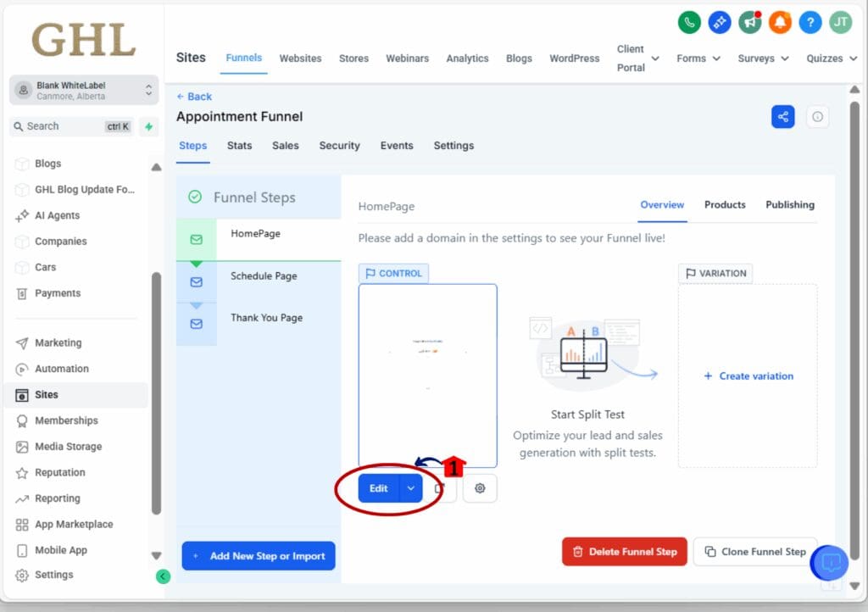Open the blue help question mark icon

(x=810, y=23)
